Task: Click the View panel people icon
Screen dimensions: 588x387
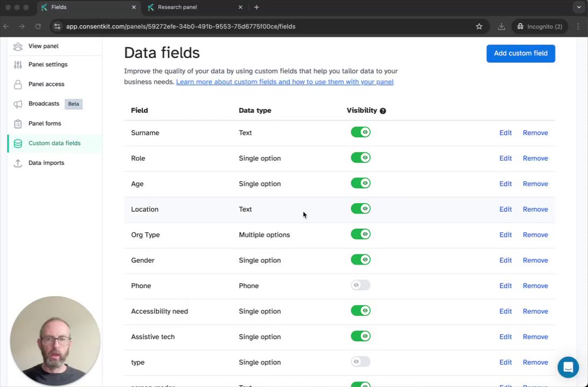Action: 18,47
